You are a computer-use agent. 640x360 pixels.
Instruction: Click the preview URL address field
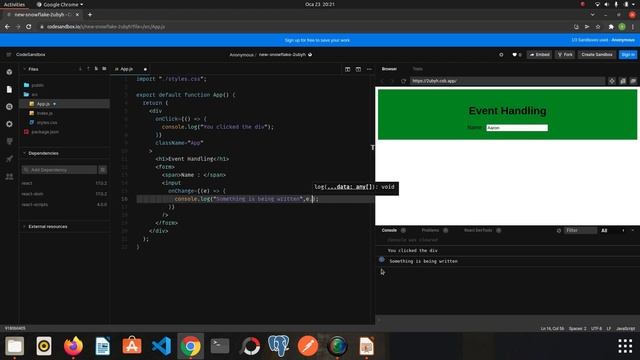(507, 81)
